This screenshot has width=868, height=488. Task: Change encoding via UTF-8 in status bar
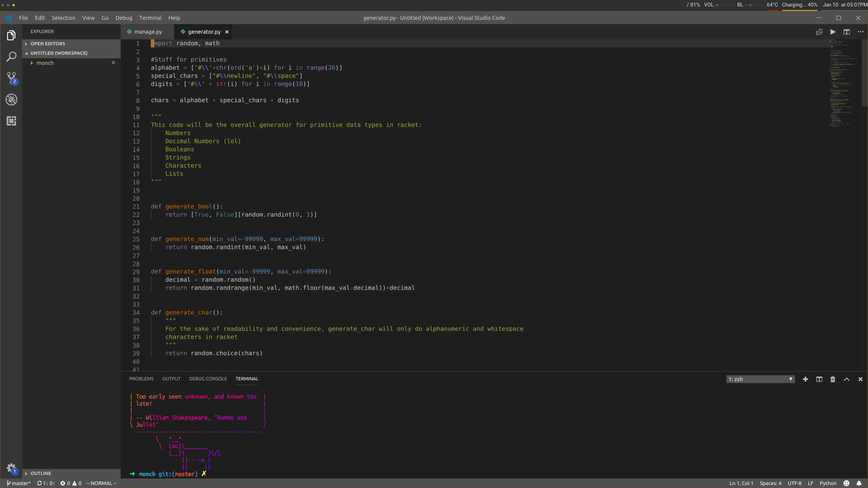(x=794, y=483)
